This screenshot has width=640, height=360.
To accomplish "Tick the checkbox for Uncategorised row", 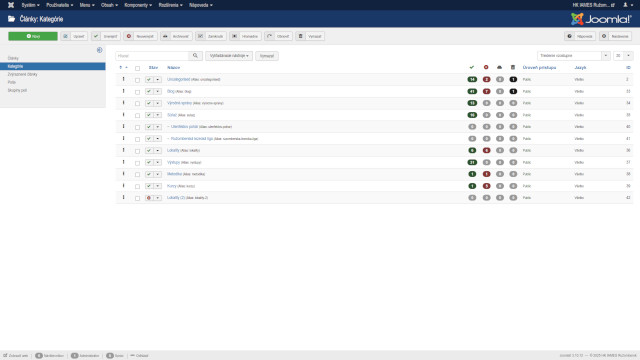I will click(138, 80).
